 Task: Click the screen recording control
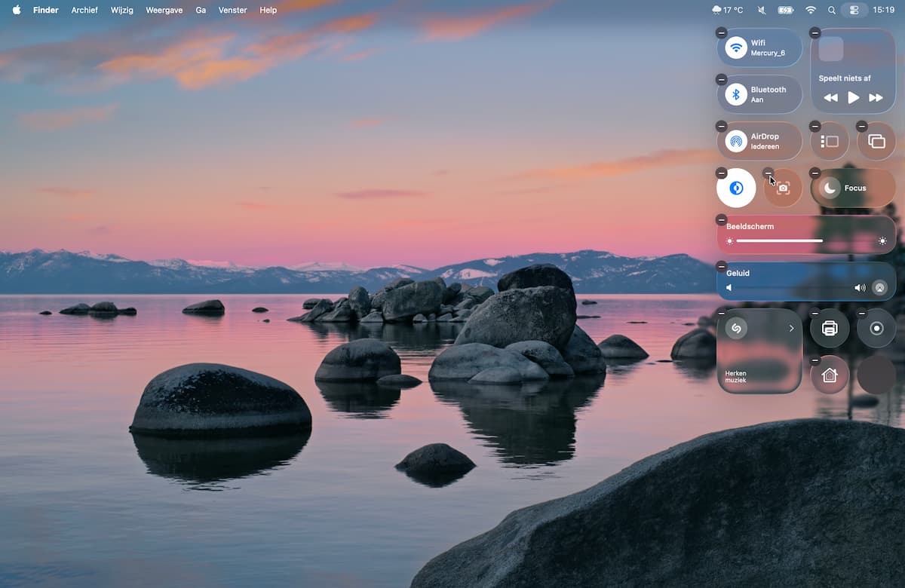tap(876, 329)
